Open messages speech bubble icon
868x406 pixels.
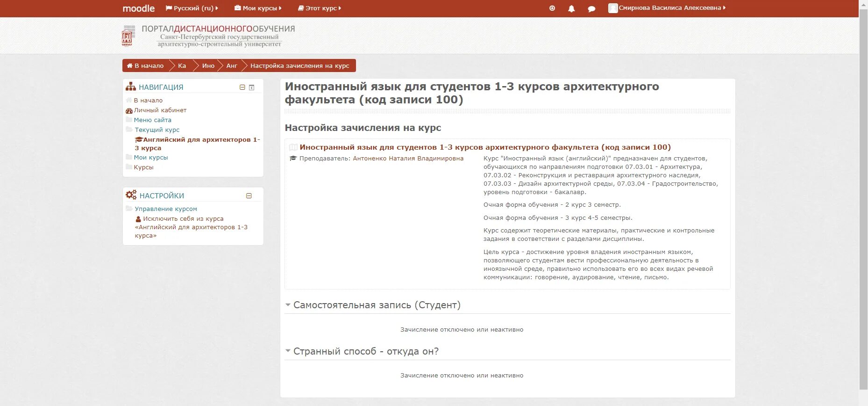591,8
